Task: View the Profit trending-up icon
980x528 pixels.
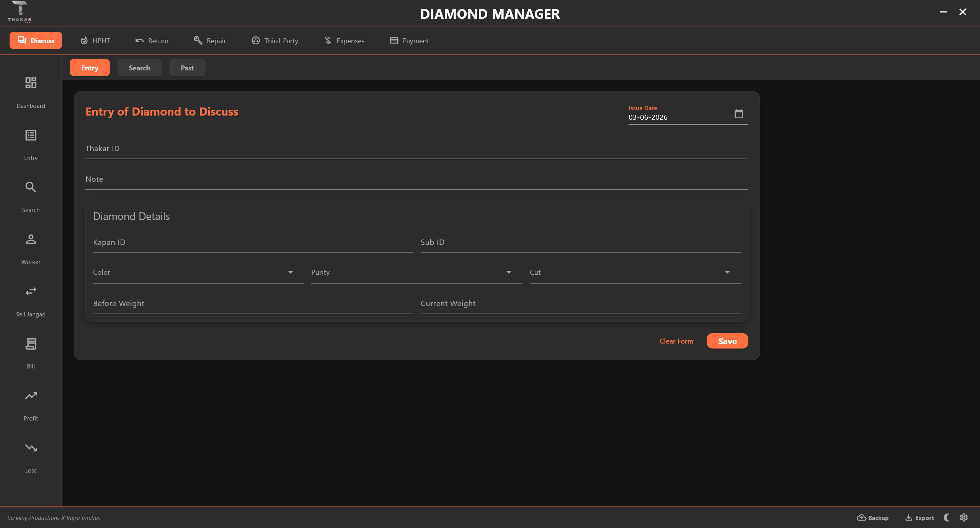Action: point(31,396)
